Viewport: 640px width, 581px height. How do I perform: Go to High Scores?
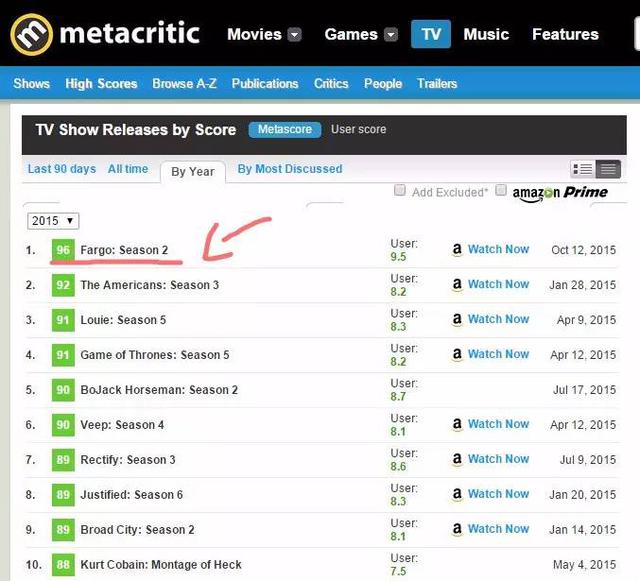pos(101,84)
